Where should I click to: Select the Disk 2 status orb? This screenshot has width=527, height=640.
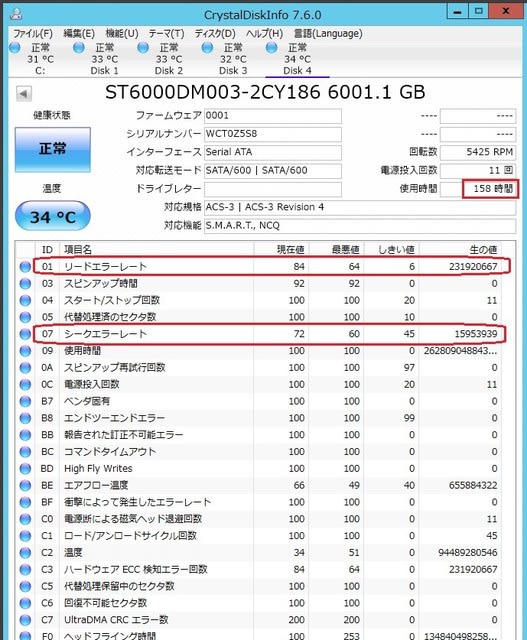coord(143,48)
